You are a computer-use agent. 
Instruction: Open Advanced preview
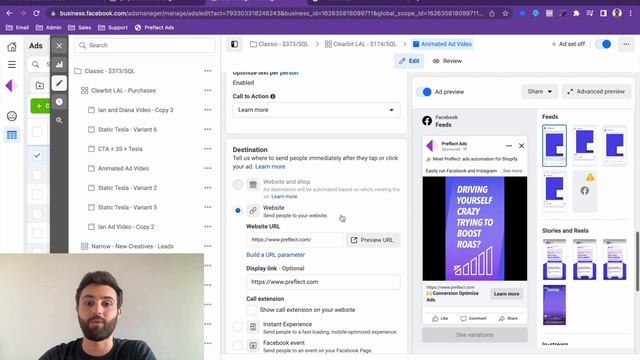click(596, 92)
